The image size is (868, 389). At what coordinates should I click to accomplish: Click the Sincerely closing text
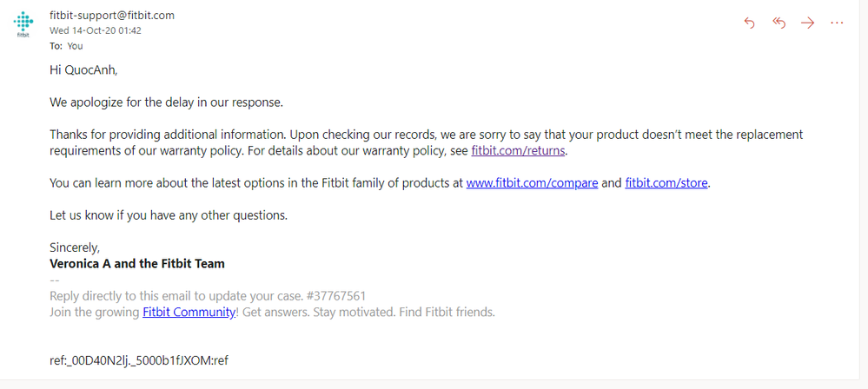(x=75, y=247)
